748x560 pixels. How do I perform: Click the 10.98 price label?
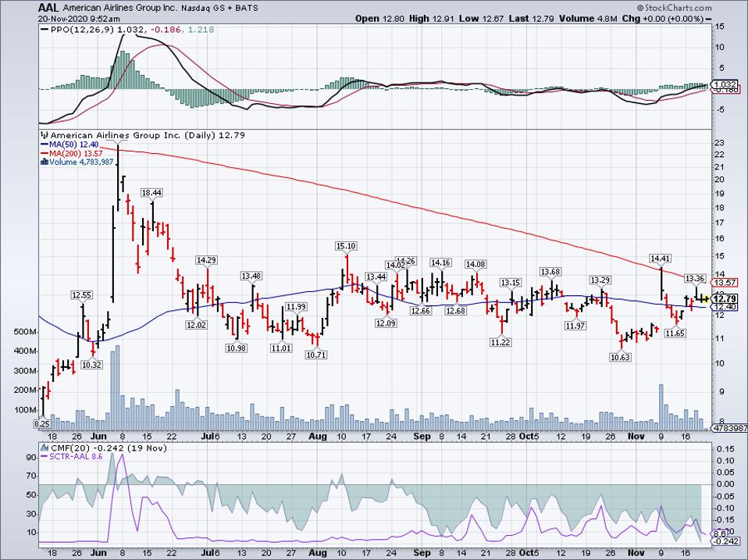(237, 348)
